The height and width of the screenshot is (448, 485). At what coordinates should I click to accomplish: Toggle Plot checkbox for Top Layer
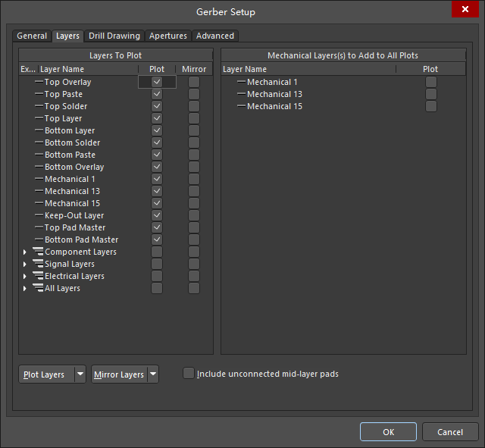[157, 118]
